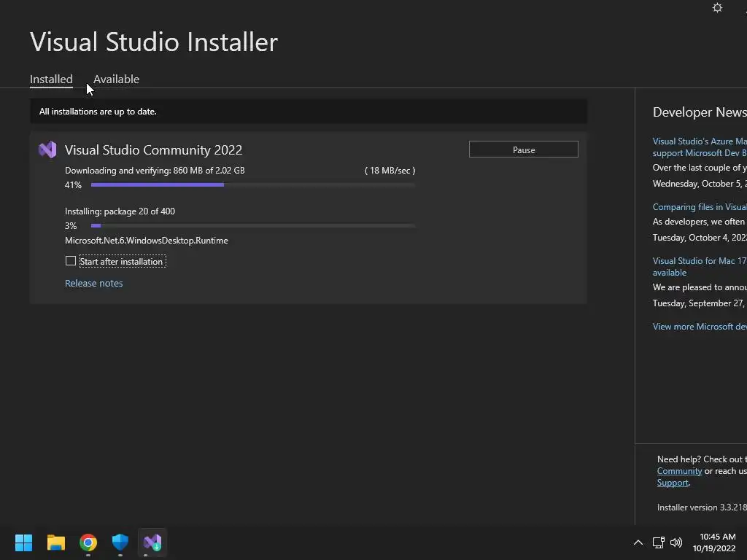Click the Developer News heading
The width and height of the screenshot is (747, 560).
(x=700, y=112)
